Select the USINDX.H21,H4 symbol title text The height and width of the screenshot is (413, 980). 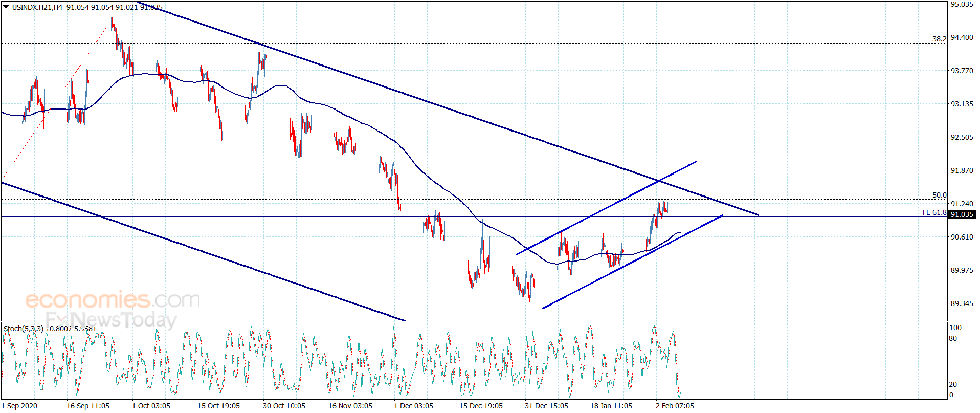pos(37,7)
